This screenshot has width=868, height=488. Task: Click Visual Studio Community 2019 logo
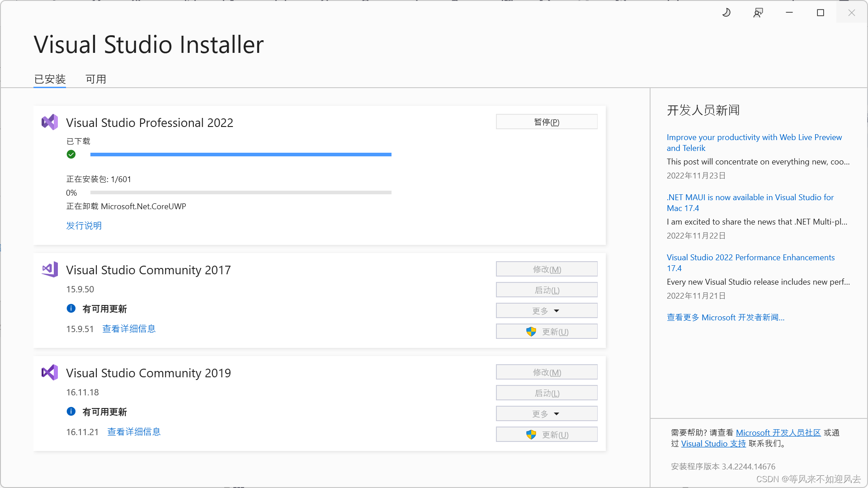pos(50,372)
